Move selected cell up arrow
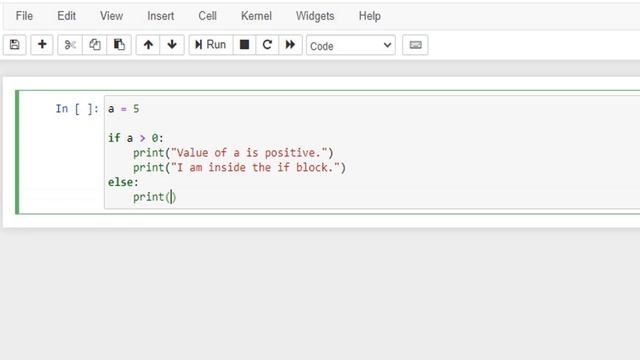The image size is (640, 360). (x=148, y=44)
